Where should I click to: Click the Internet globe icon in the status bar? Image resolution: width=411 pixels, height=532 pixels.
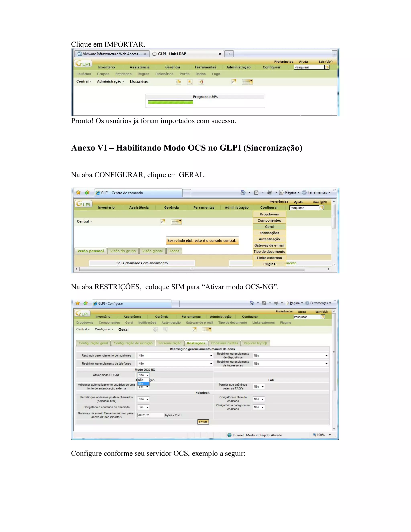click(229, 435)
